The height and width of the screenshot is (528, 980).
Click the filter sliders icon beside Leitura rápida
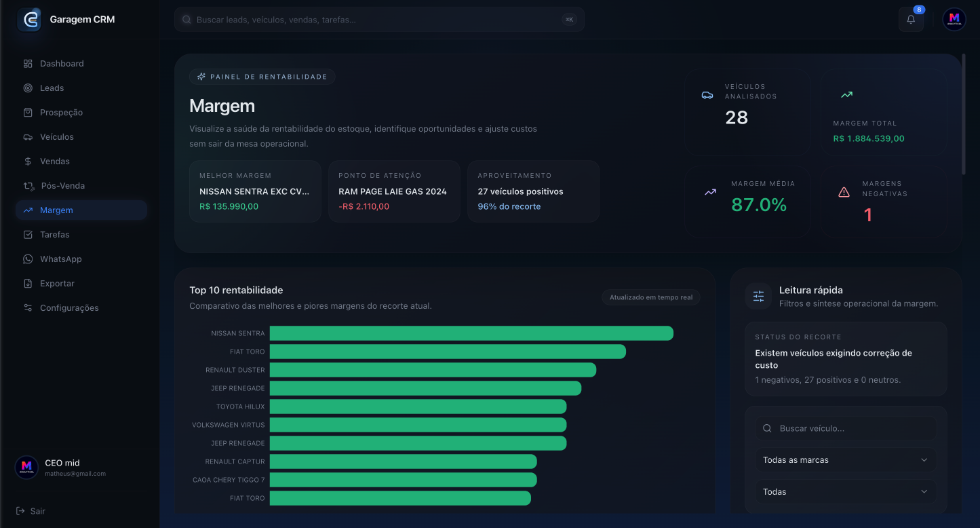click(758, 296)
